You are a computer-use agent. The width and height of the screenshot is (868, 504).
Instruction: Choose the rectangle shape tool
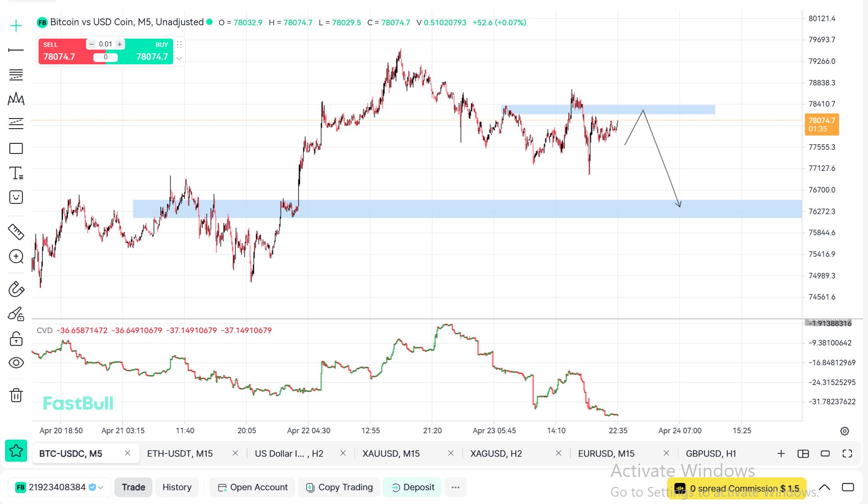click(16, 148)
